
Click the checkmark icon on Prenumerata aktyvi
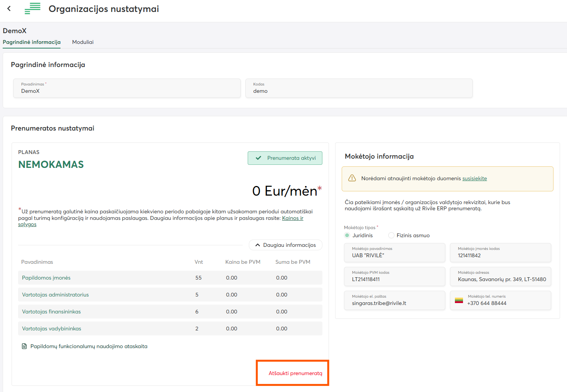coord(258,158)
